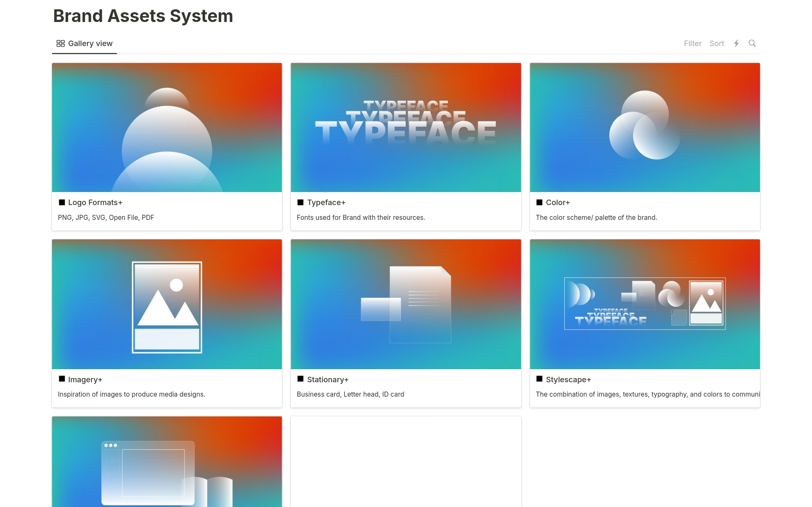Open the Sort options
Image resolution: width=812 pixels, height=507 pixels.
[x=716, y=44]
